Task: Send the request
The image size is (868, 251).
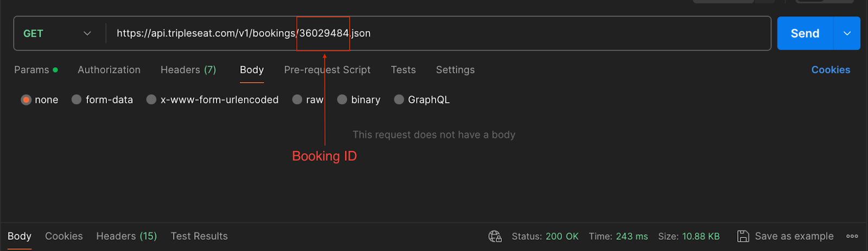Action: tap(805, 34)
